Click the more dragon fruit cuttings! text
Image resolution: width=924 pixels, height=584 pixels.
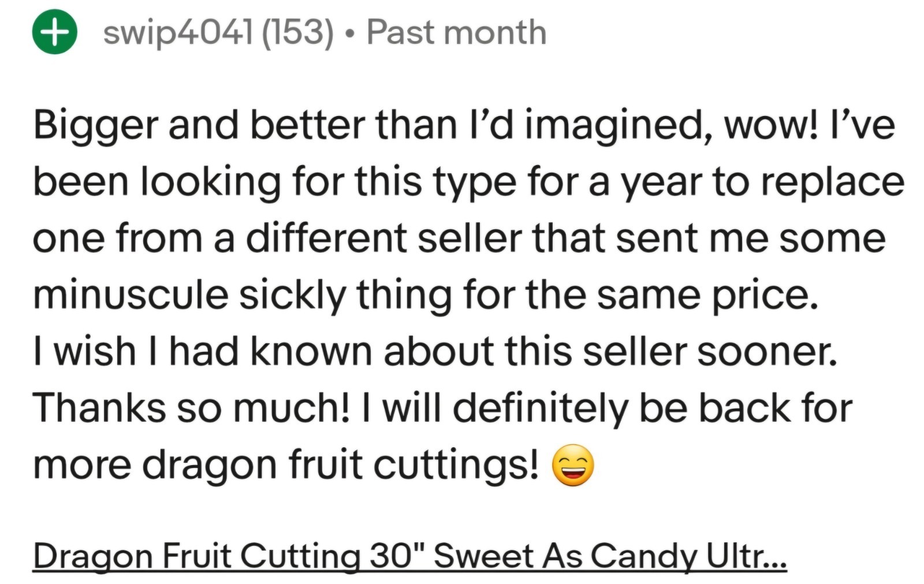[286, 465]
